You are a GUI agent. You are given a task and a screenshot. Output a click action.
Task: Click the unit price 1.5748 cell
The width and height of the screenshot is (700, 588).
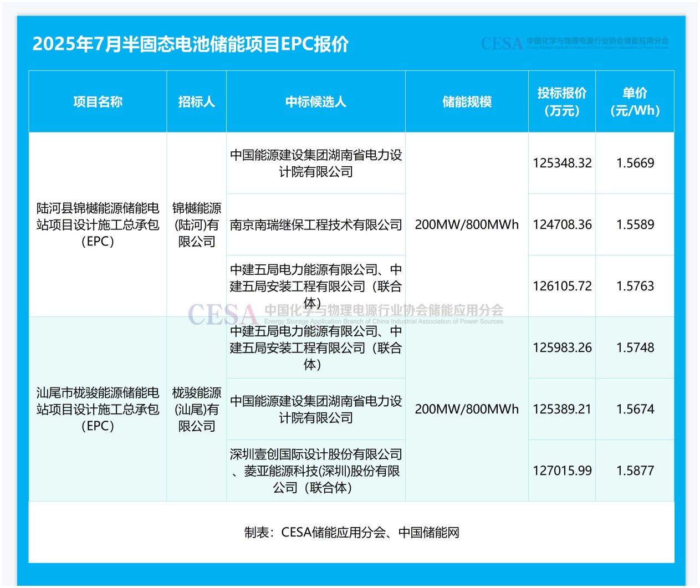635,348
